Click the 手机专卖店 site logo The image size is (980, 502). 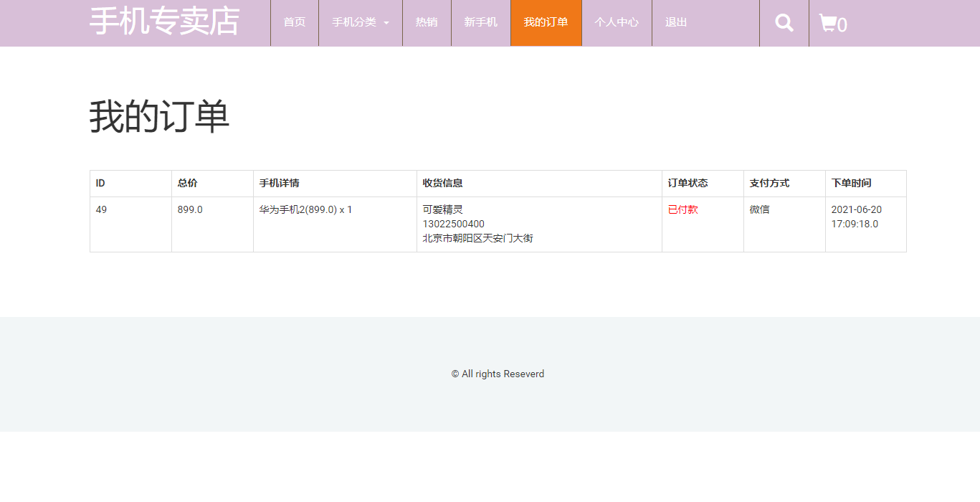pyautogui.click(x=164, y=21)
